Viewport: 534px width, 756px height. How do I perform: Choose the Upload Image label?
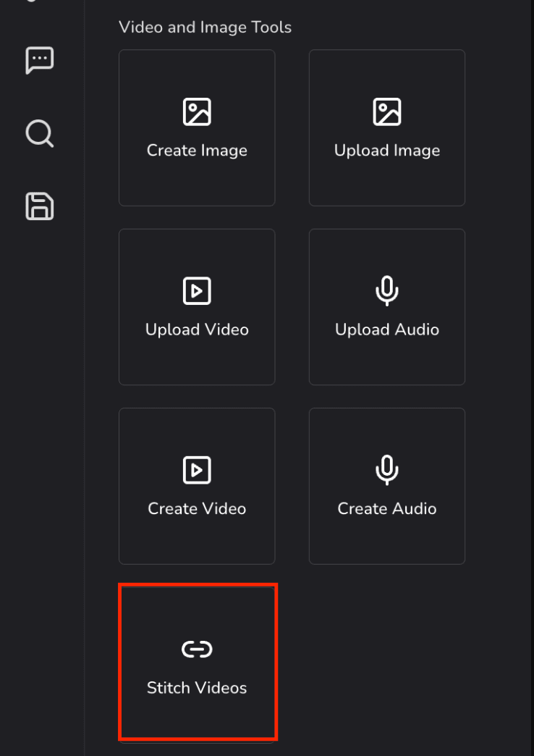[x=387, y=151]
